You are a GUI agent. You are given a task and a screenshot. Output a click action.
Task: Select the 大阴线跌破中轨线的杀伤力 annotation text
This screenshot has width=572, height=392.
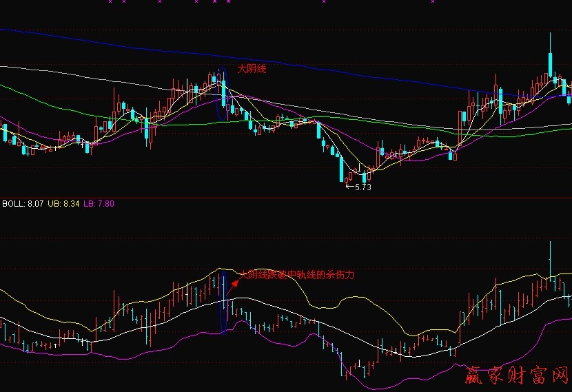pos(297,274)
